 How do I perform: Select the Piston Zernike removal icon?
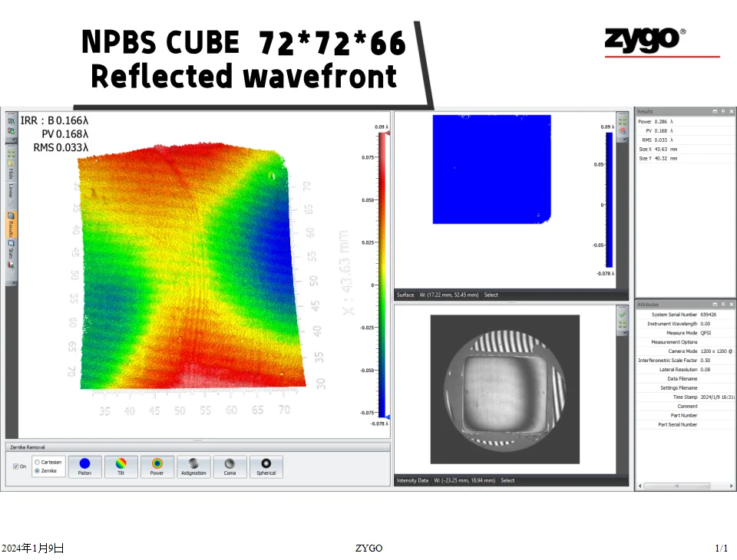click(x=84, y=466)
